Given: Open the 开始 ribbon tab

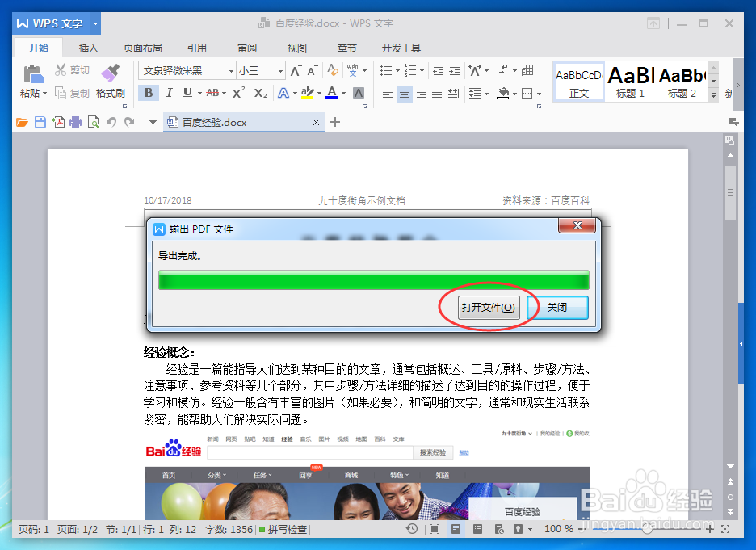Looking at the screenshot, I should [x=39, y=48].
